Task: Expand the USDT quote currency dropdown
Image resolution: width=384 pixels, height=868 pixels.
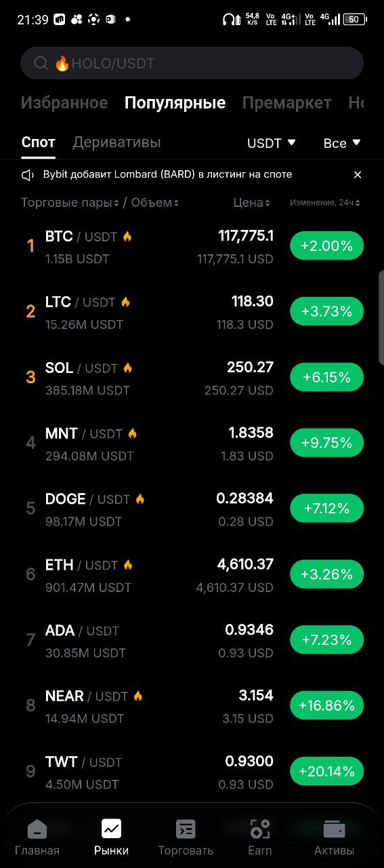Action: [272, 143]
